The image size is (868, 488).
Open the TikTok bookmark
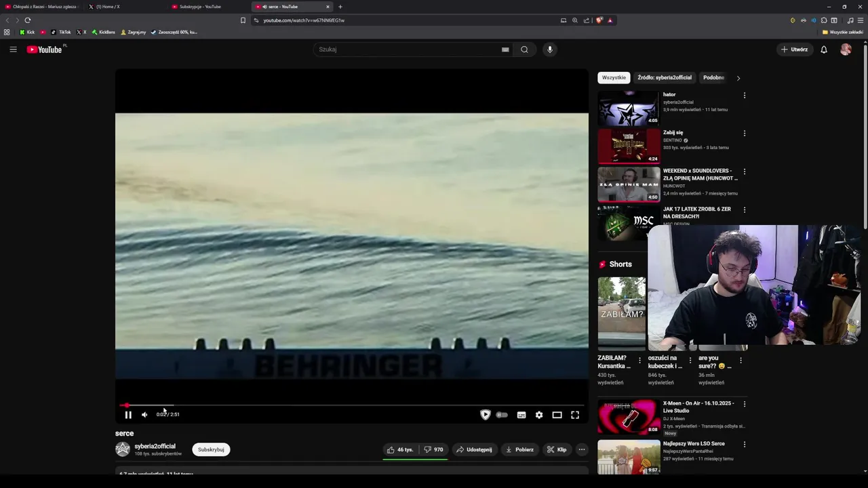[x=61, y=32]
